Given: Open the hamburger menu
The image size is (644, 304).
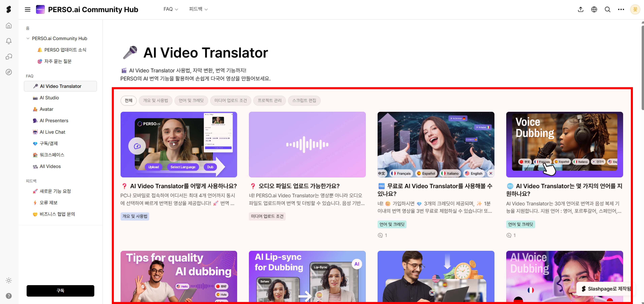Looking at the screenshot, I should (27, 9).
